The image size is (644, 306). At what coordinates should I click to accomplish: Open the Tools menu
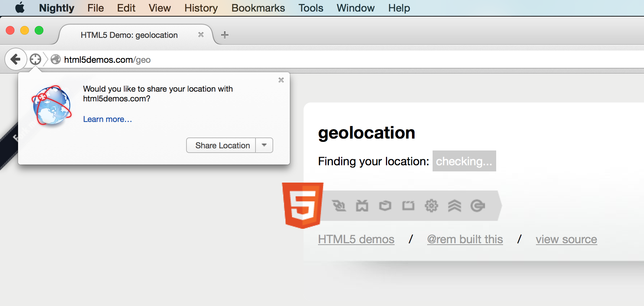click(311, 8)
